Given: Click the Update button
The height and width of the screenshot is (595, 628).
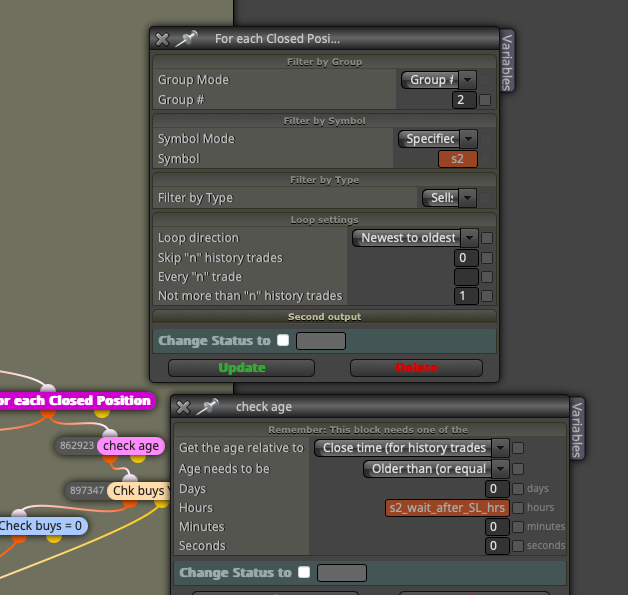Looking at the screenshot, I should point(242,368).
